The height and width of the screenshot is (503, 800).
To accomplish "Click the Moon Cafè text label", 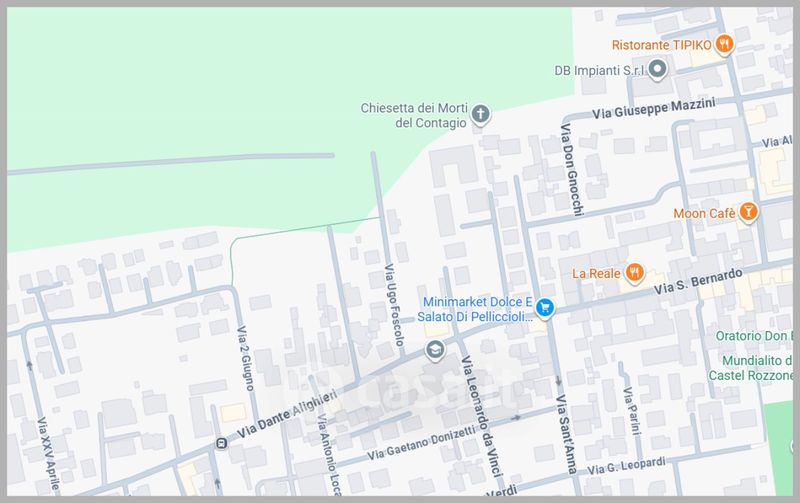I will click(x=703, y=212).
